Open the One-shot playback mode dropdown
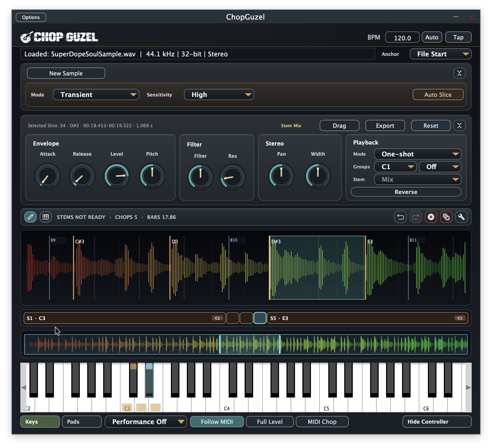Screen dimensions: 492x448 tap(418, 154)
